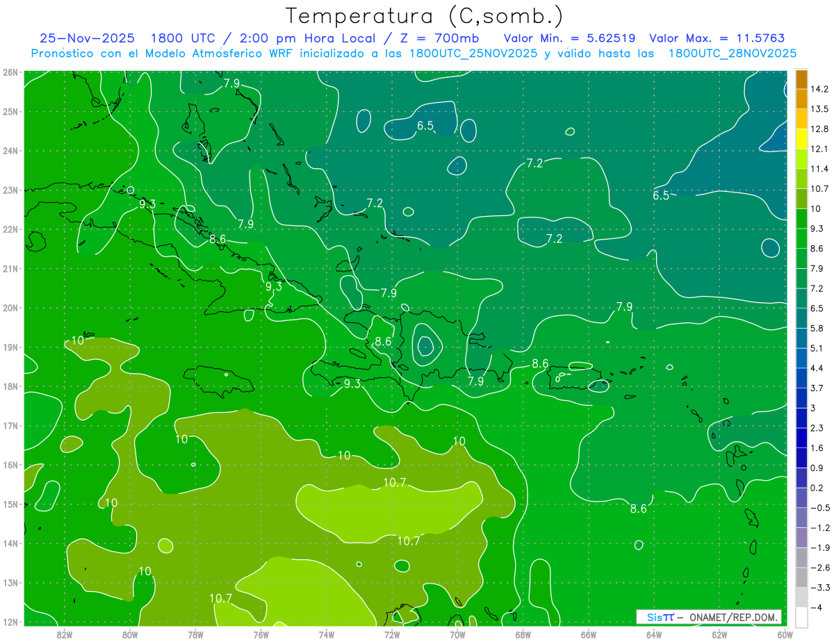The height and width of the screenshot is (644, 834).
Task: Click the '18N' latitude axis label
Action: tap(10, 386)
